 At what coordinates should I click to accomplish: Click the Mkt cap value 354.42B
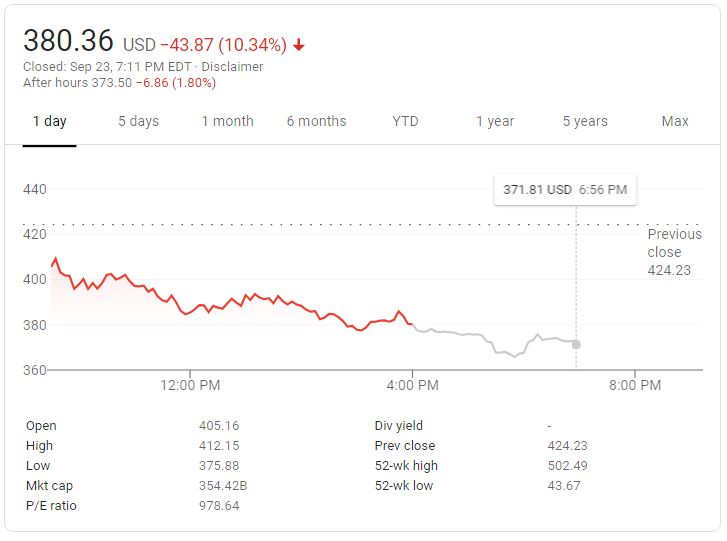point(220,486)
